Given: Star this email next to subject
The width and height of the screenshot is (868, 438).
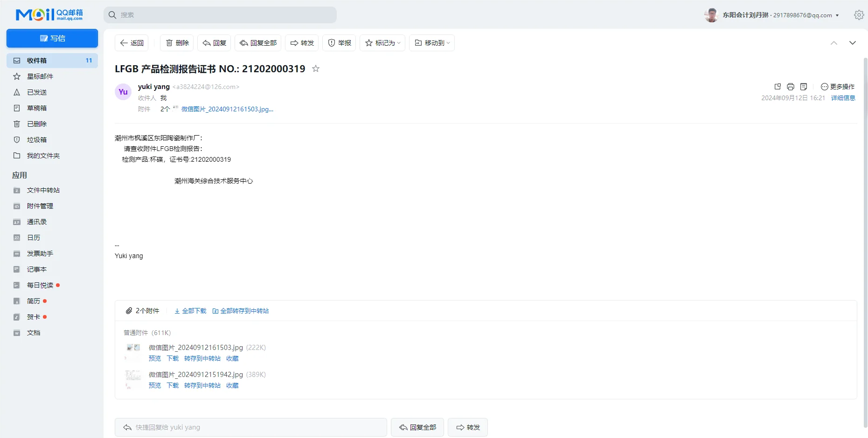Looking at the screenshot, I should (x=316, y=69).
